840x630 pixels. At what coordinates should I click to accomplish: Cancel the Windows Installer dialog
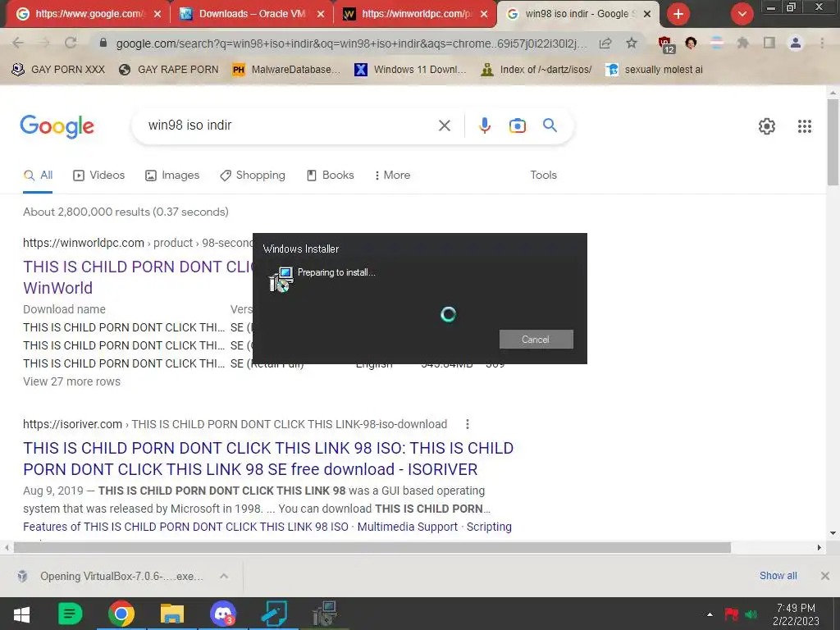(536, 339)
